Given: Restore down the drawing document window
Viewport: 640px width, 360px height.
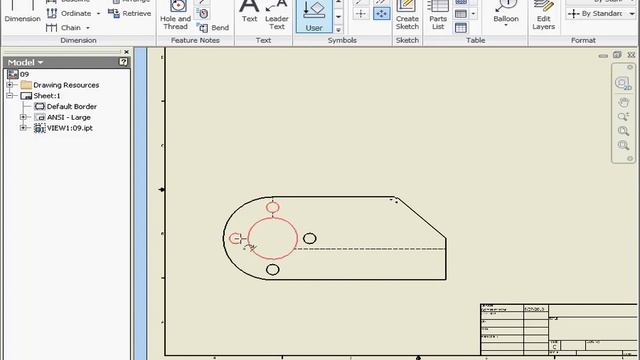Looking at the screenshot, I should pyautogui.click(x=617, y=55).
